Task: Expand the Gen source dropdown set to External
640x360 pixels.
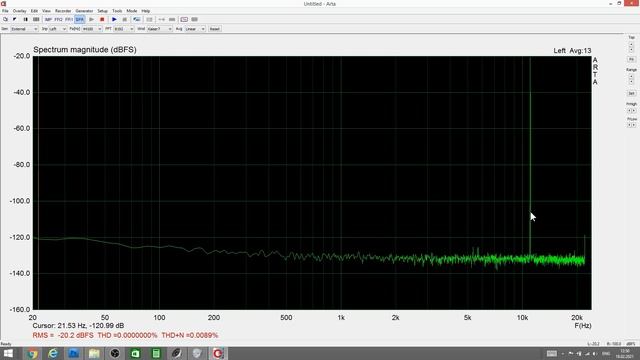Action: 24,29
